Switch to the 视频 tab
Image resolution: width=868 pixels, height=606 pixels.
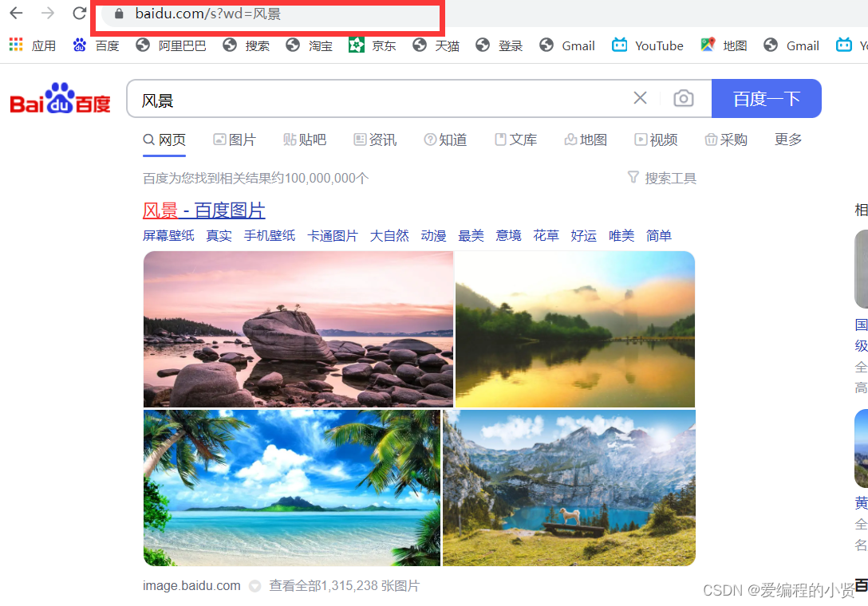tap(656, 140)
